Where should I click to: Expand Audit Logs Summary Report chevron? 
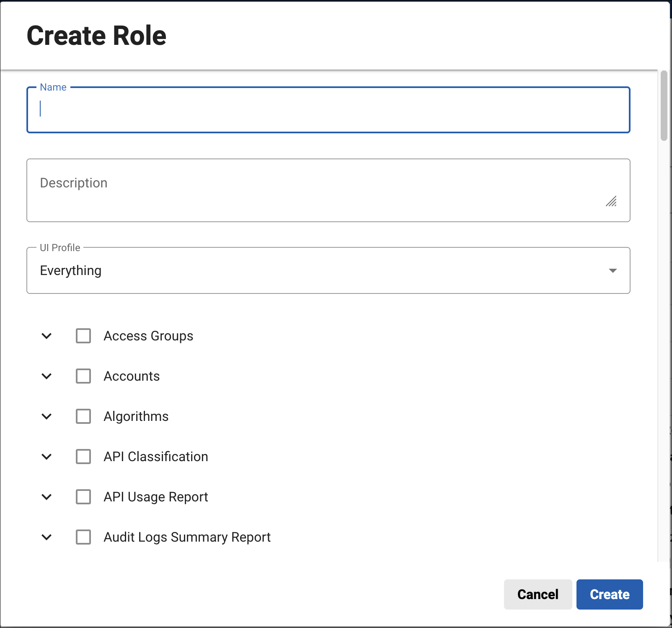click(x=47, y=537)
